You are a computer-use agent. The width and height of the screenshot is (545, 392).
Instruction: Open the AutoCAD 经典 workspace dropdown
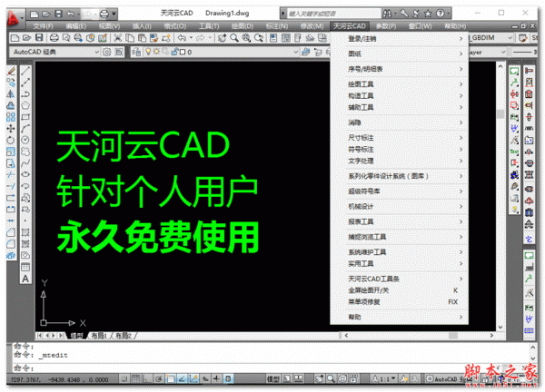[x=96, y=52]
